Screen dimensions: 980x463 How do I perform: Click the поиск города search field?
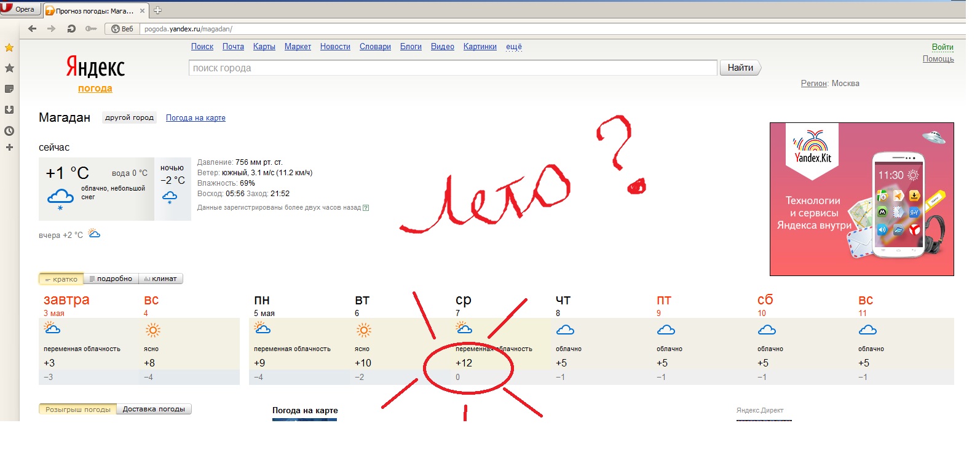[452, 68]
